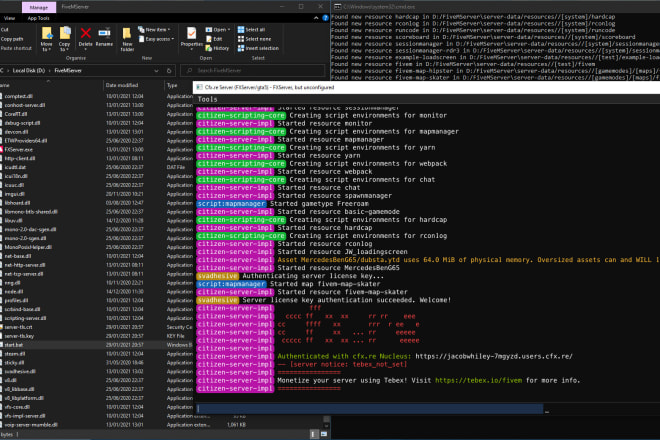Select the steam.dll file

point(15,354)
